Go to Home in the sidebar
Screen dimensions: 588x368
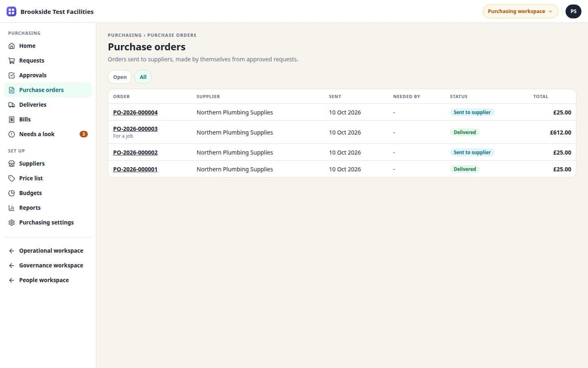click(48, 46)
